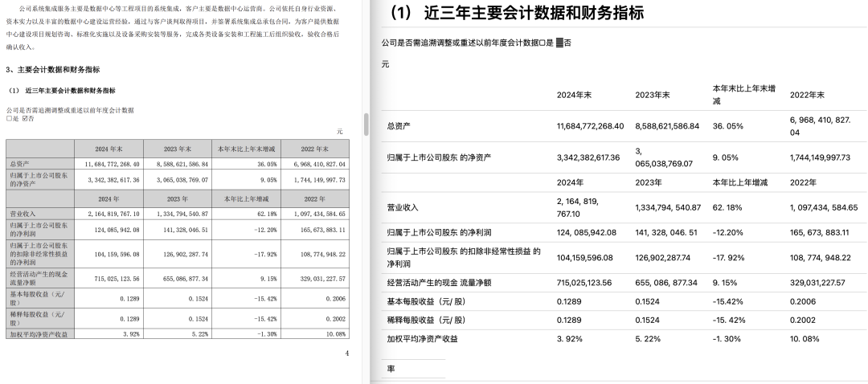The height and width of the screenshot is (384, 868).
Task: Click 126,902,287.74 in the right panel
Action: tap(663, 257)
